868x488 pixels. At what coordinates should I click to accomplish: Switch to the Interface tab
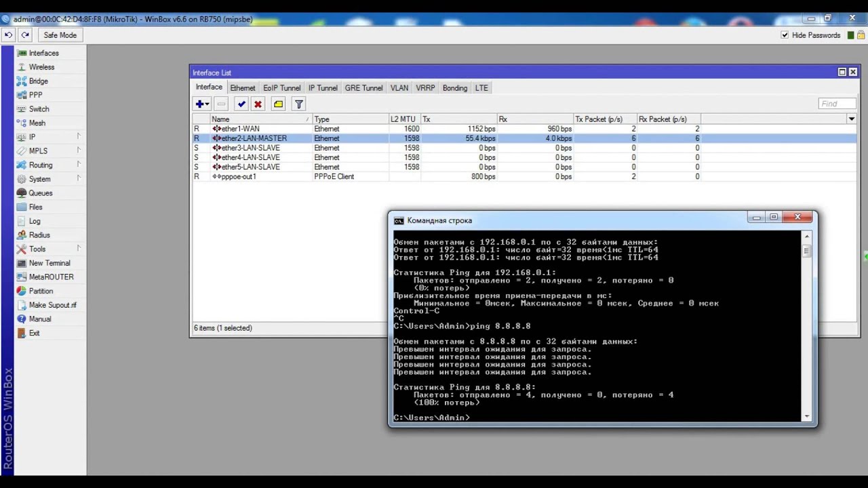coord(209,87)
